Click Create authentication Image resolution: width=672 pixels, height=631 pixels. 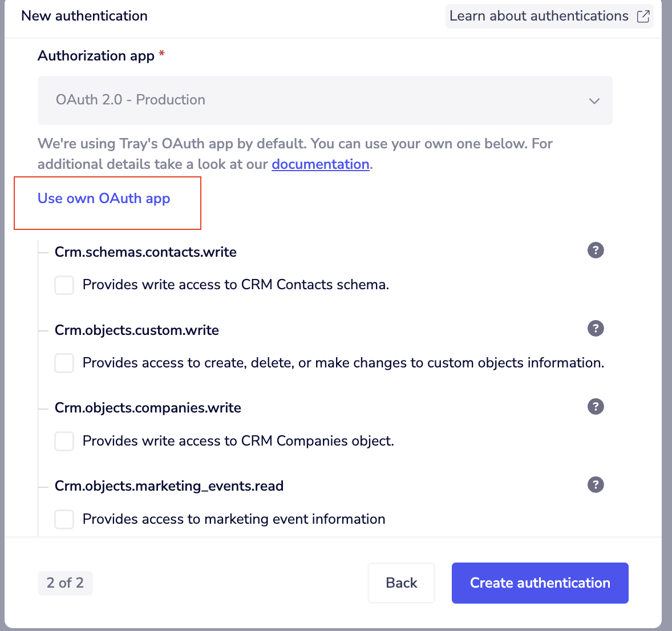[540, 583]
